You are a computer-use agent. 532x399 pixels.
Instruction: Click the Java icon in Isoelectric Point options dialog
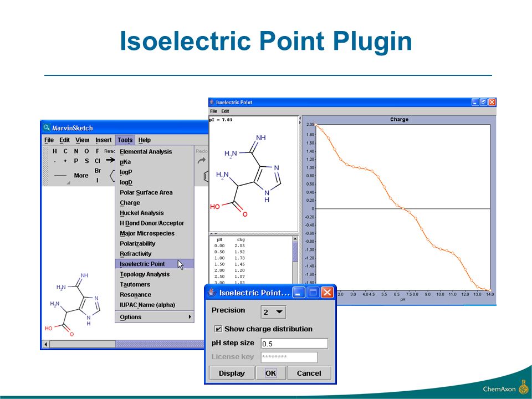pyautogui.click(x=212, y=292)
